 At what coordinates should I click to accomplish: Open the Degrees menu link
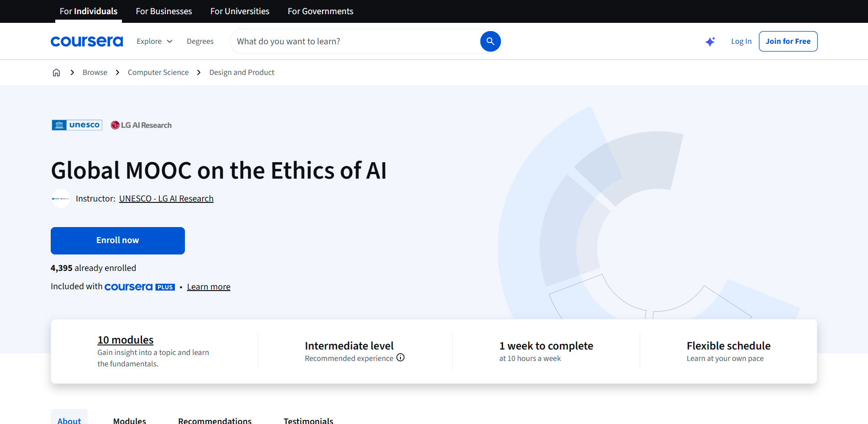tap(200, 42)
